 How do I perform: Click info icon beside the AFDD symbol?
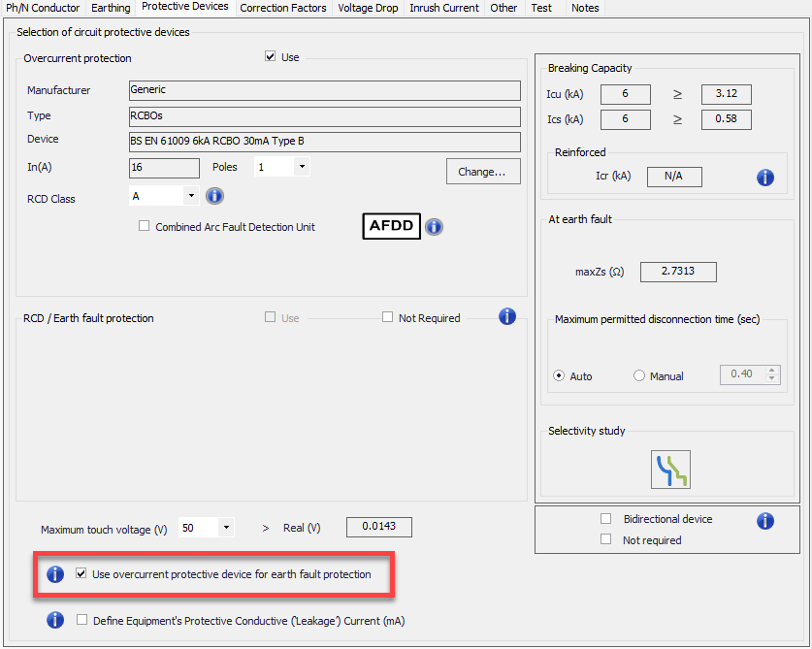434,226
